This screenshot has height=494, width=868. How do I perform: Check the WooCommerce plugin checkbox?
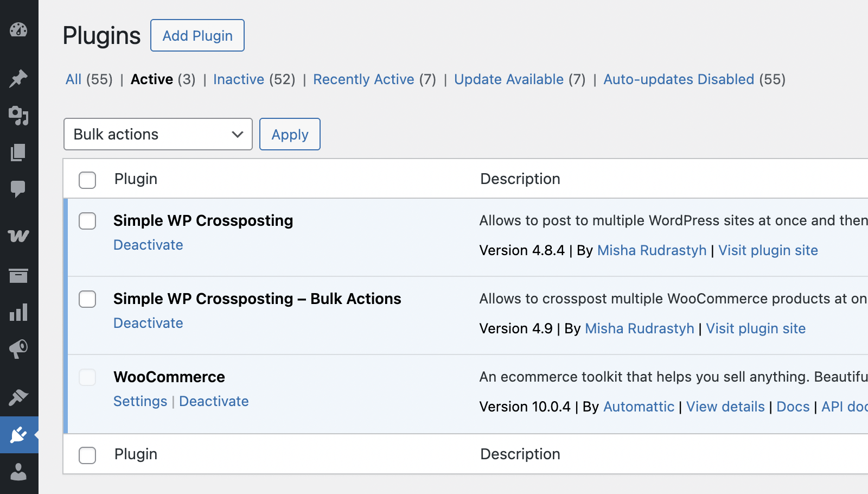(x=87, y=377)
